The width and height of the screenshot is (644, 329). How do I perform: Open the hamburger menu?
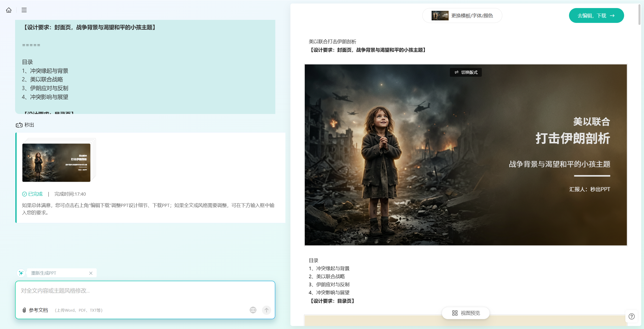[24, 10]
